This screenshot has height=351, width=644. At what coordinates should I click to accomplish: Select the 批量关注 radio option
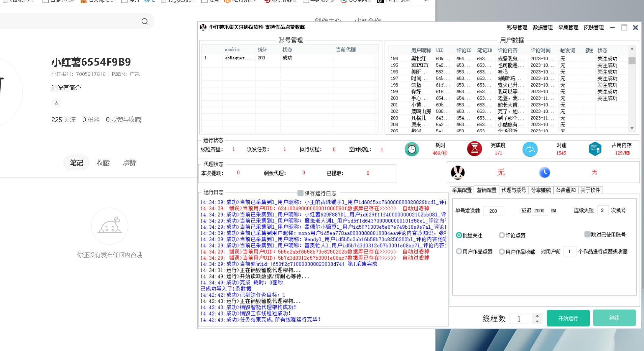tap(459, 235)
